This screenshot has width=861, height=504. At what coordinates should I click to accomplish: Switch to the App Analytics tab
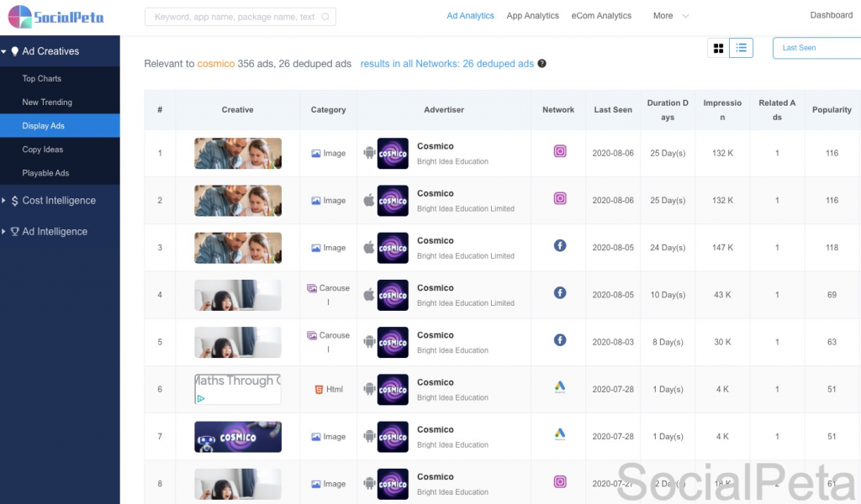532,16
